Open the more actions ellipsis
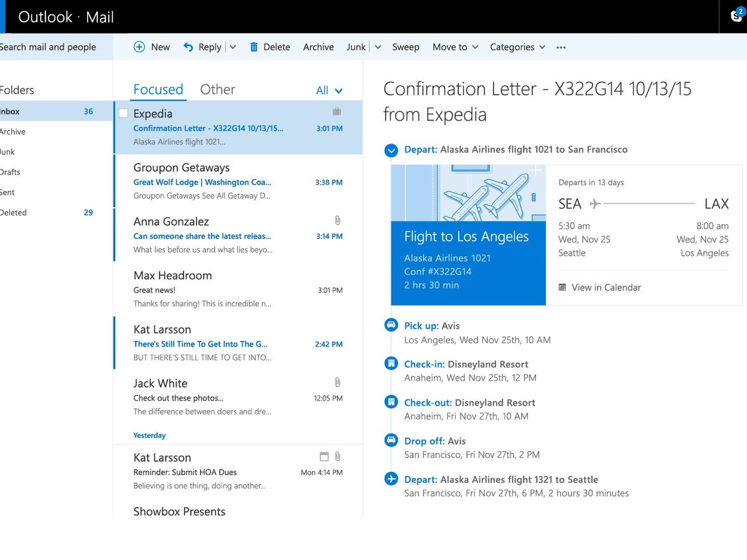The image size is (747, 560). (561, 47)
